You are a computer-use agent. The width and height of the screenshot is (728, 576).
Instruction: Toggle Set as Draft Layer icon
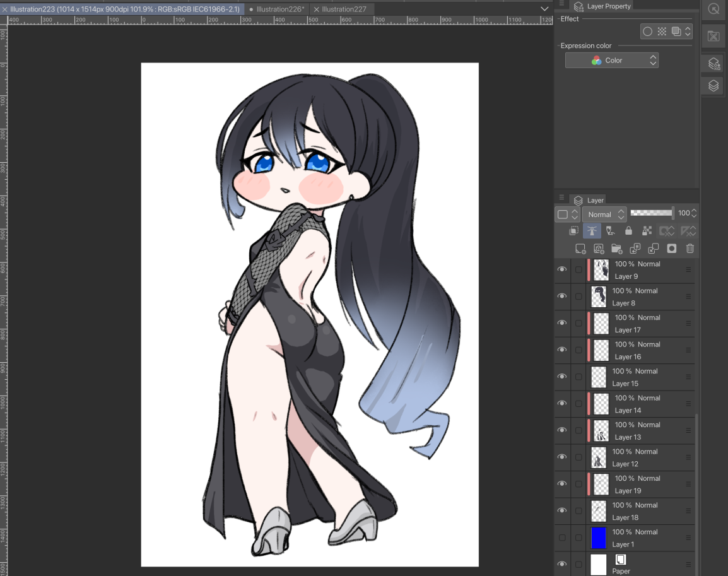pyautogui.click(x=610, y=231)
